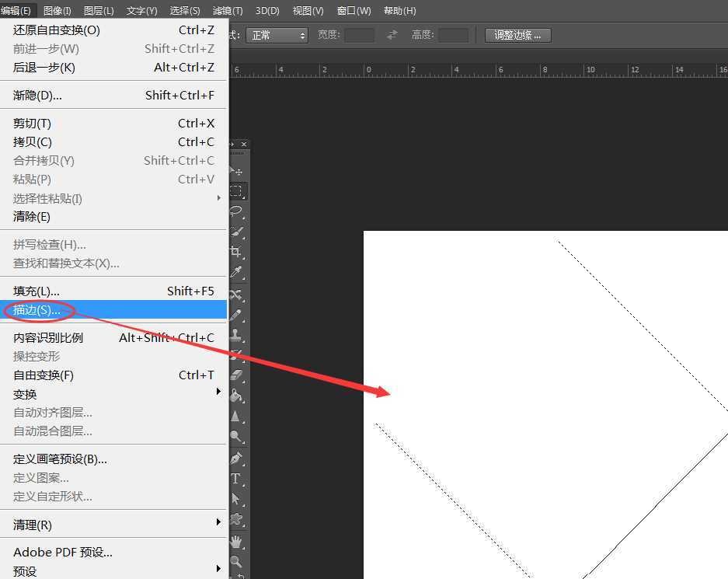
Task: Click the 调整边缘... button
Action: coord(517,35)
